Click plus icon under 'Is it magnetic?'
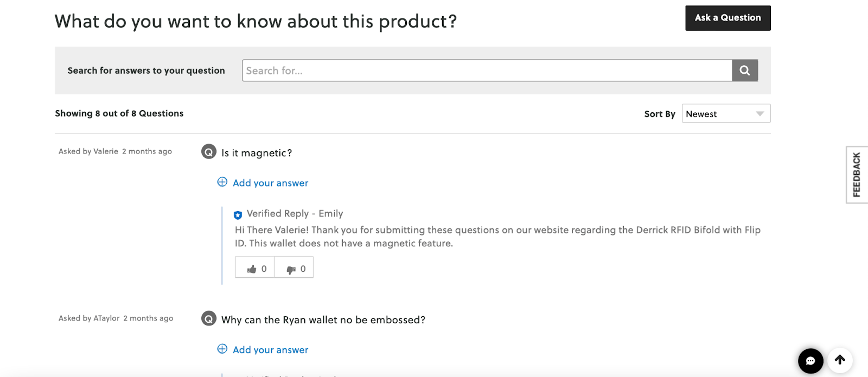Viewport: 868px width, 377px height. tap(222, 182)
